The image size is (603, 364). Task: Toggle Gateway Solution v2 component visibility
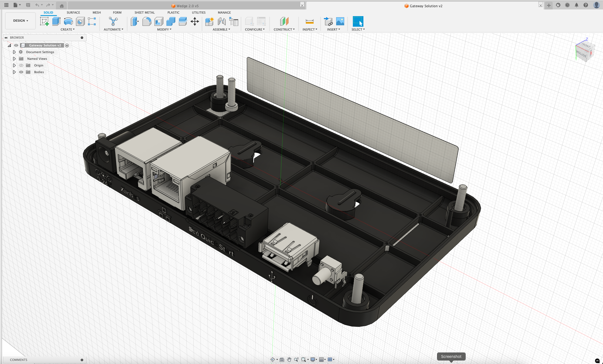tap(16, 45)
